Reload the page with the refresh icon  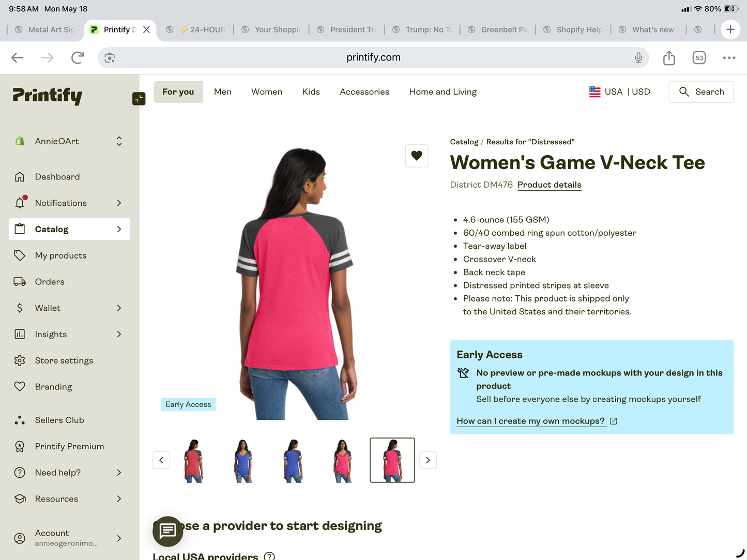[x=78, y=58]
